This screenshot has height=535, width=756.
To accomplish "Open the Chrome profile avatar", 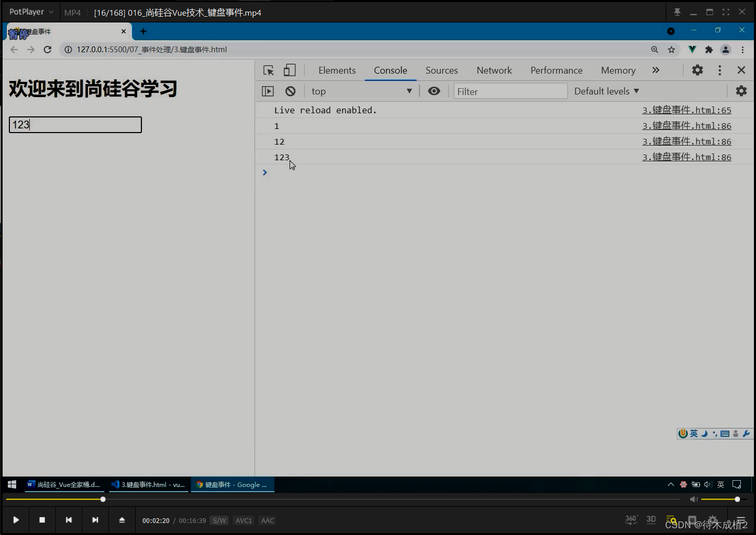I will coord(726,50).
